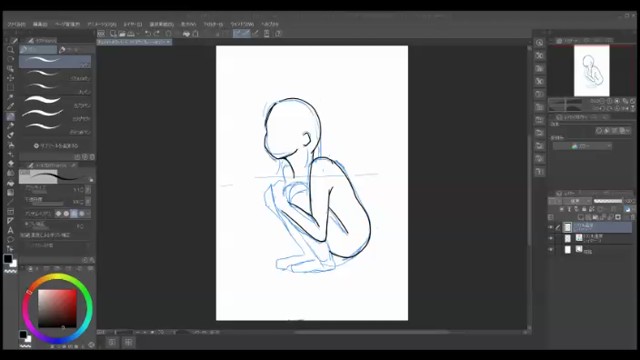The image size is (640, 360).
Task: Click the add sub tool button
Action: pos(56,146)
